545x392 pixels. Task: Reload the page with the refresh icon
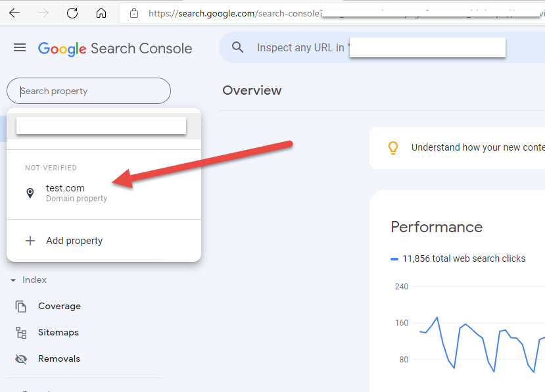72,13
